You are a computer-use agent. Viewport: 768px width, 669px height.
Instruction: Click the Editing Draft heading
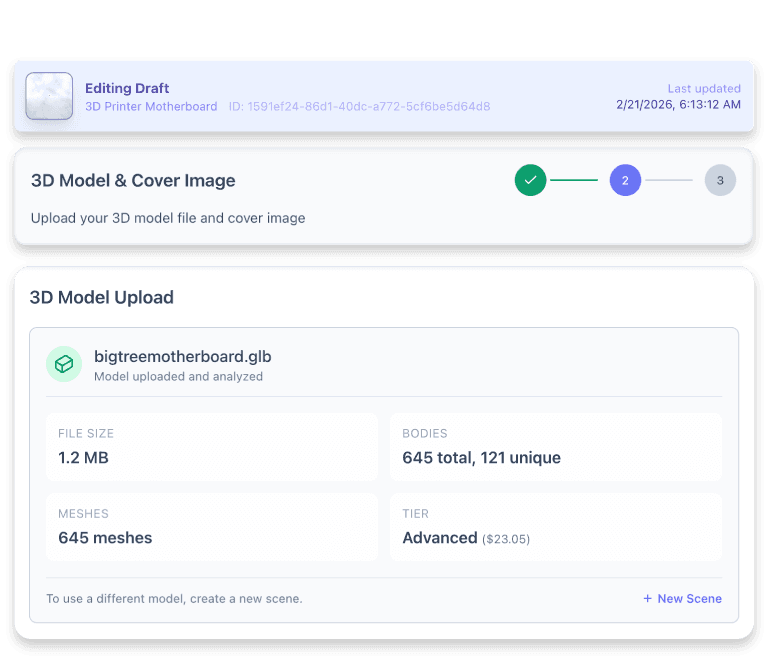(x=127, y=88)
